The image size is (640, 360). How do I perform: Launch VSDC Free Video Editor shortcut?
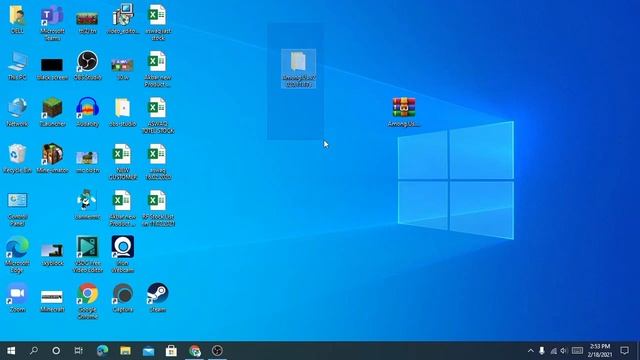tap(87, 255)
